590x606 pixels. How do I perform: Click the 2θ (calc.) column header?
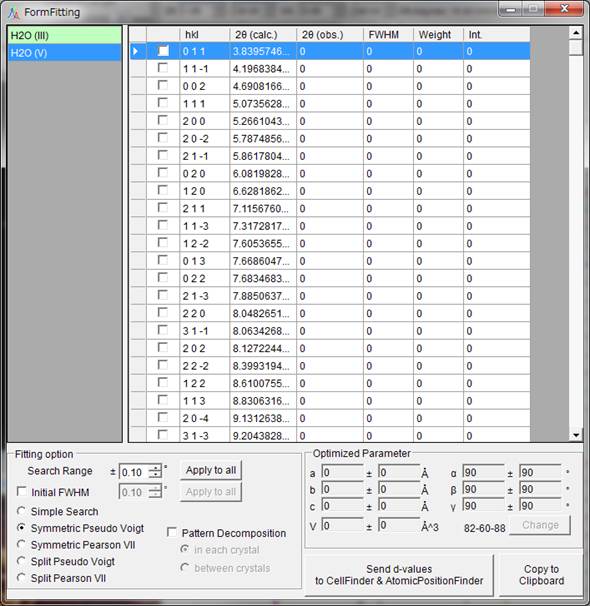(x=263, y=35)
